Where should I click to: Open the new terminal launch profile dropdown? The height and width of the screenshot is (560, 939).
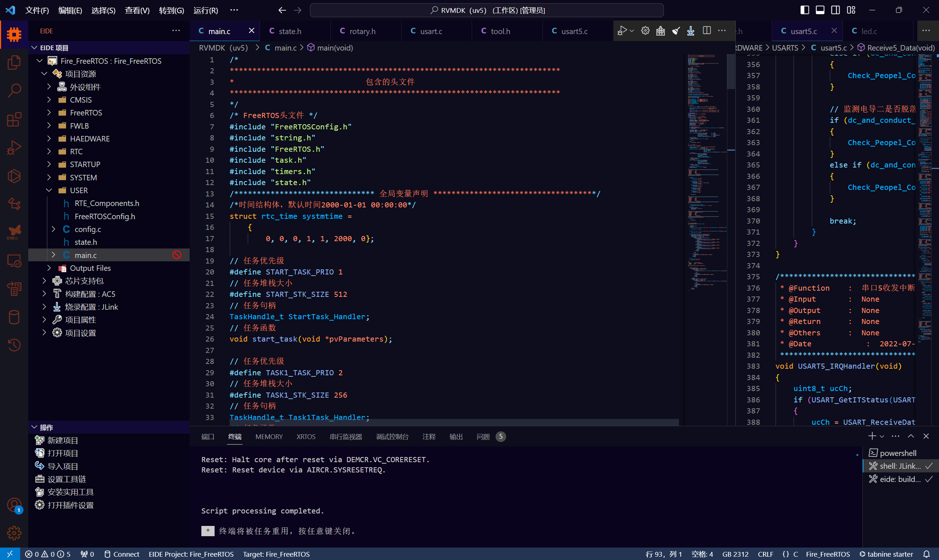pos(882,436)
